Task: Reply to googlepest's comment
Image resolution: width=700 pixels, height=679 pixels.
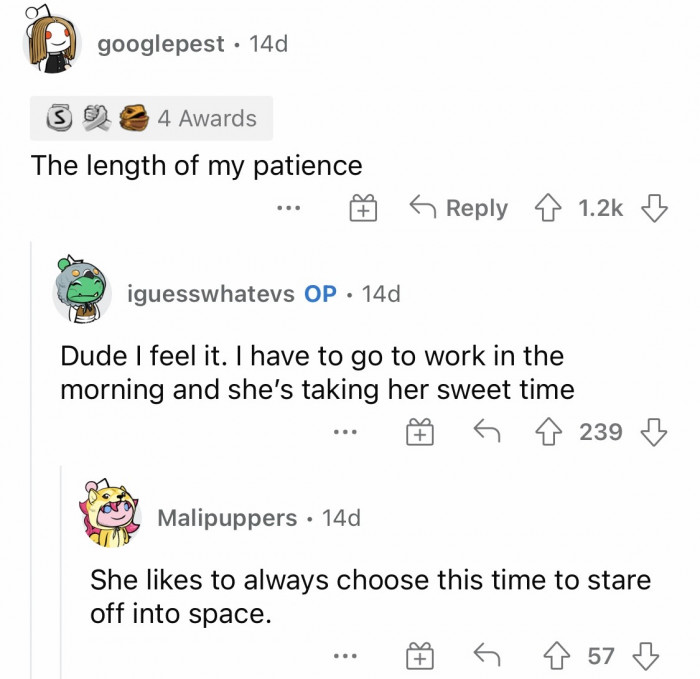Action: point(459,208)
